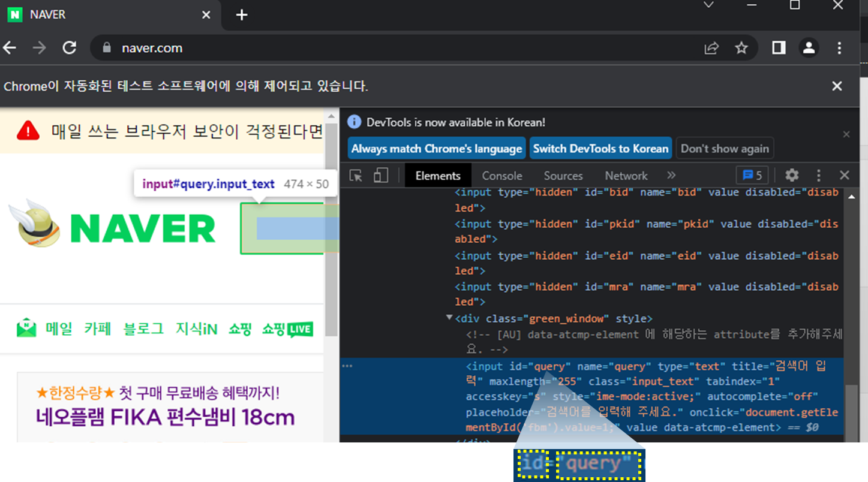Open the browser side panel icon
Viewport: 868px width, 482px height.
779,48
